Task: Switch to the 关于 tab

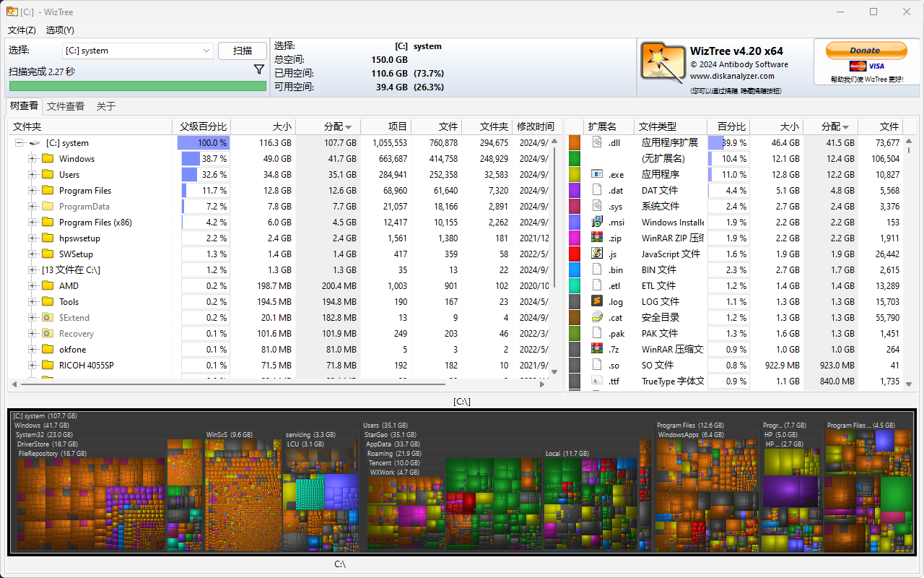Action: point(106,106)
